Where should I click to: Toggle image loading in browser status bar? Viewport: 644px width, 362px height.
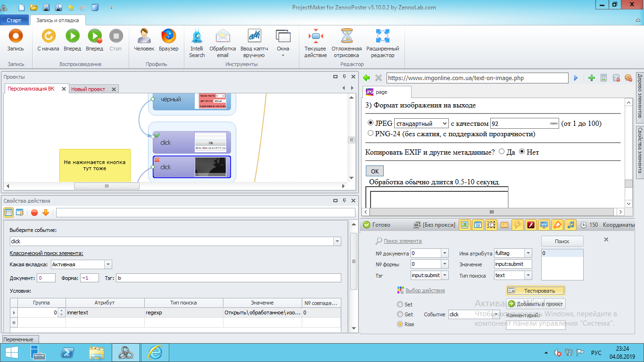[x=465, y=225]
